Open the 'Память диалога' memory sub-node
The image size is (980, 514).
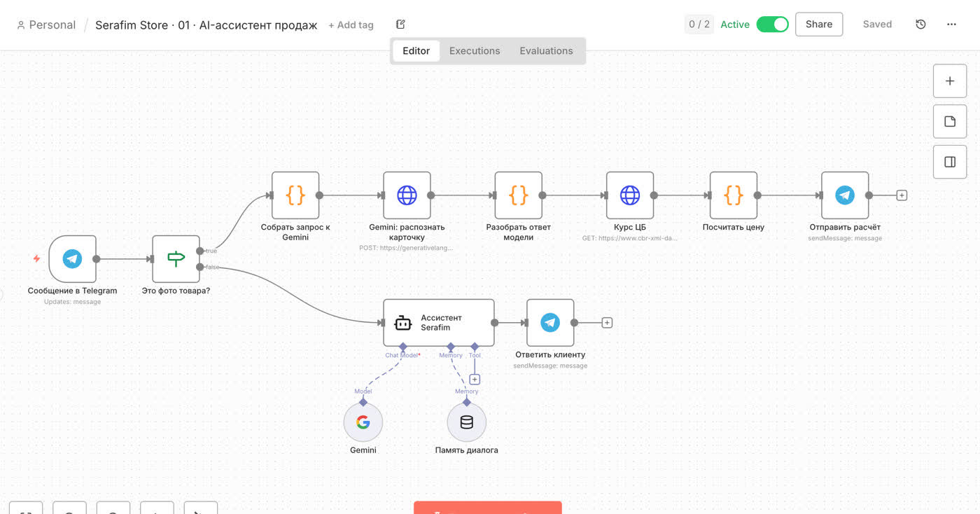pyautogui.click(x=467, y=422)
